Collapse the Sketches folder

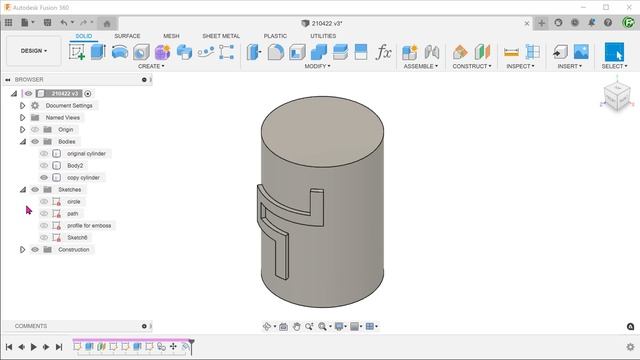coord(23,189)
